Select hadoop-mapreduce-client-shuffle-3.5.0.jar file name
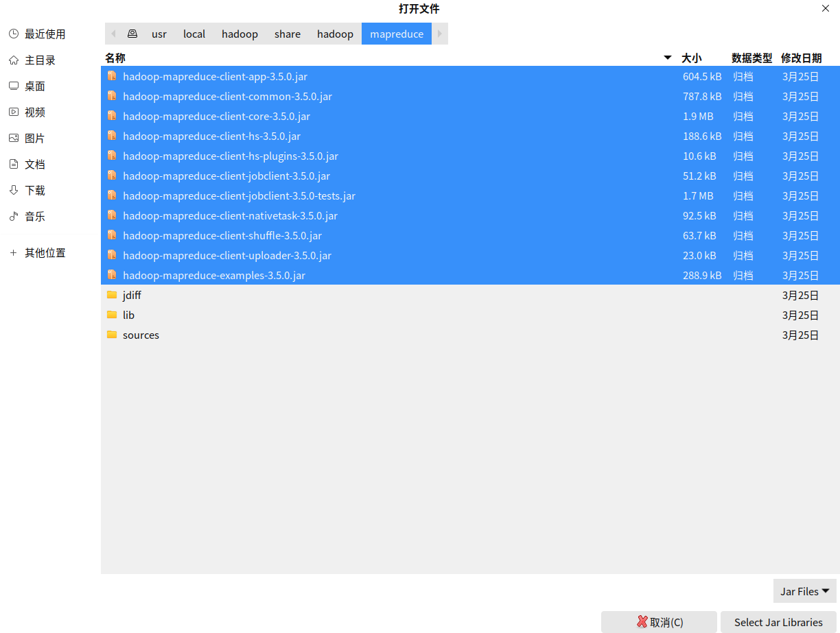This screenshot has height=633, width=840. click(222, 235)
